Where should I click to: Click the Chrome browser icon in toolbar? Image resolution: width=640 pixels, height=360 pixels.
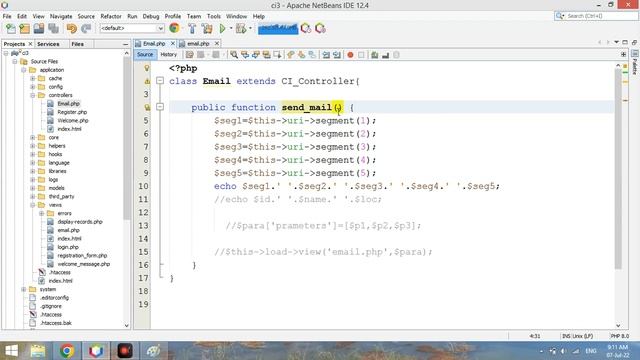point(174,28)
